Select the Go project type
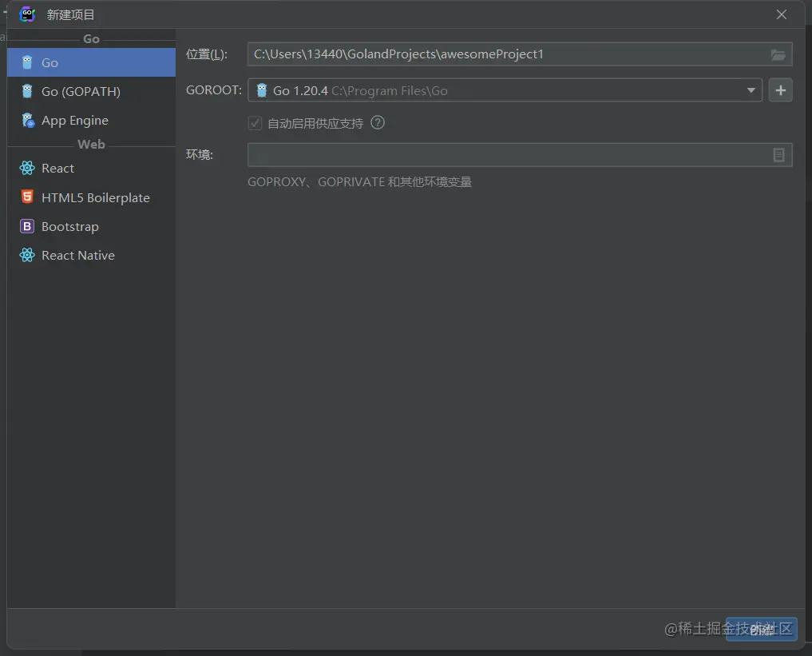This screenshot has height=656, width=812. pyautogui.click(x=91, y=62)
